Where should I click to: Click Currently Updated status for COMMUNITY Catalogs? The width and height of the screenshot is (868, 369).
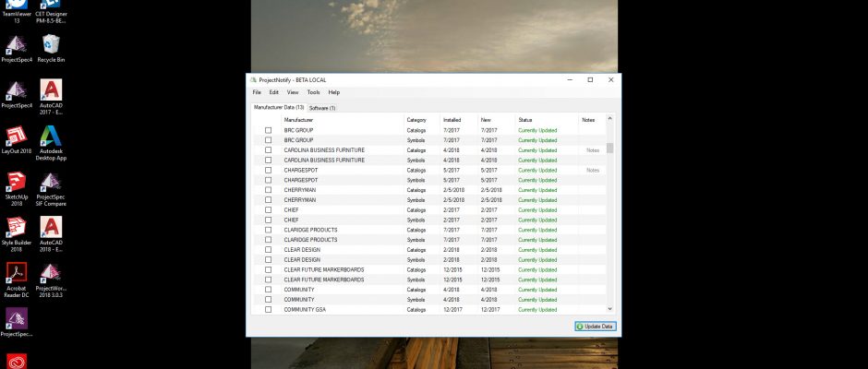537,290
